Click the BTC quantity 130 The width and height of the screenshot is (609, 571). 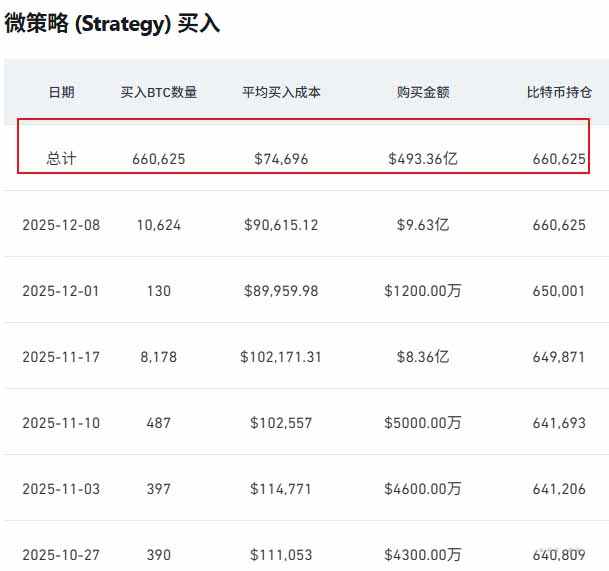click(x=159, y=291)
